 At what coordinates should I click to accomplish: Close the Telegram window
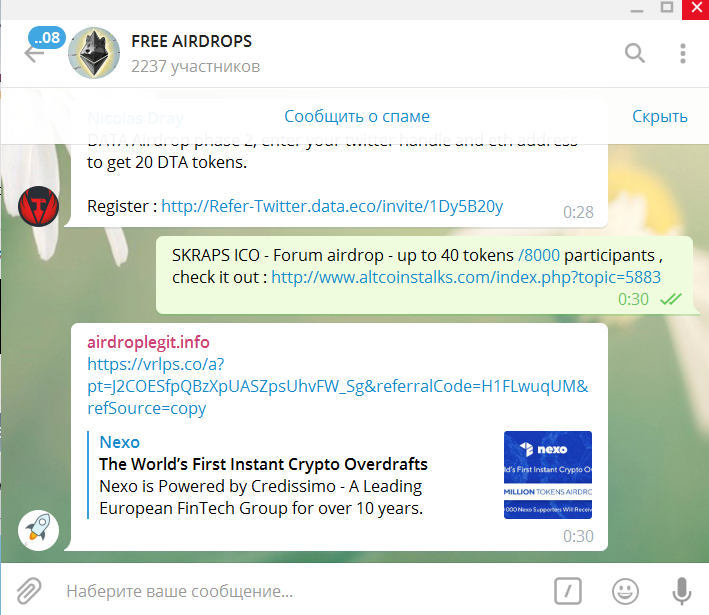coord(695,9)
